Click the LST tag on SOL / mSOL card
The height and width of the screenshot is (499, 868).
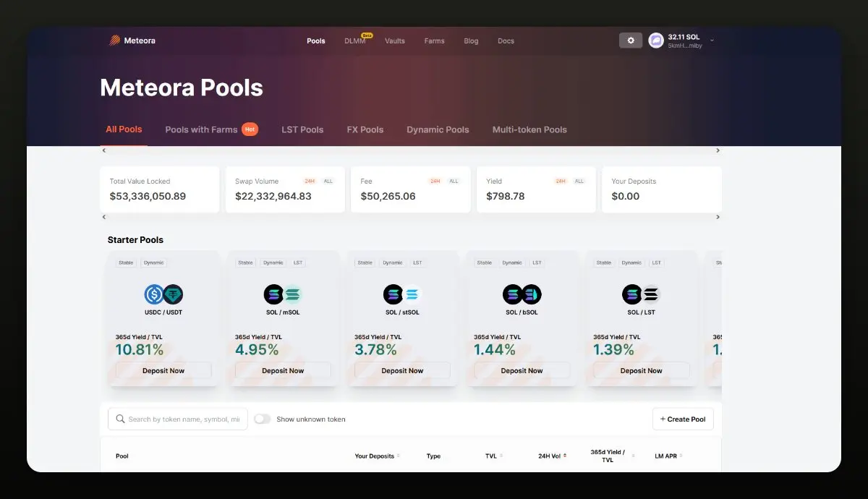pyautogui.click(x=298, y=263)
